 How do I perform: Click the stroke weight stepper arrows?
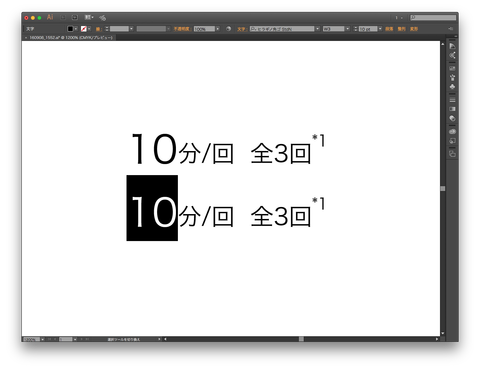(x=107, y=29)
